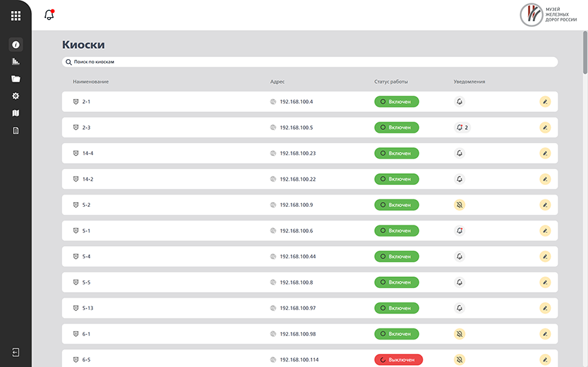Select the info icon in sidebar
Screen dimensions: 588x367
click(x=16, y=45)
